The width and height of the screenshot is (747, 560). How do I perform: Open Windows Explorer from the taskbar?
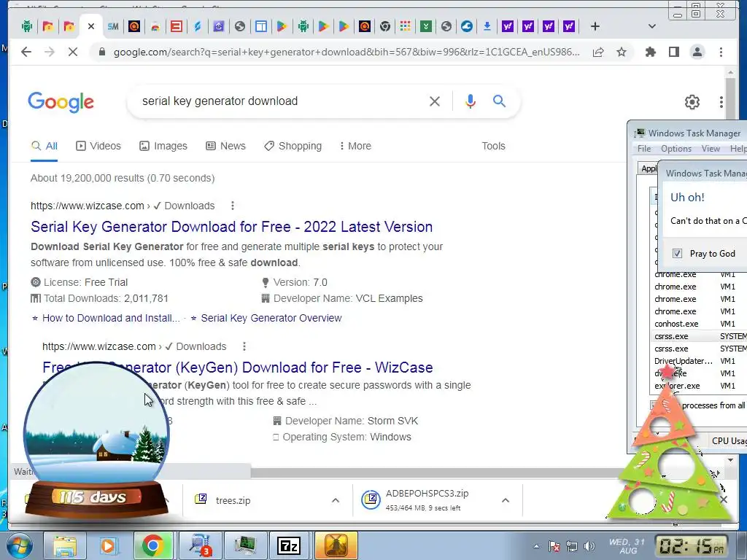click(64, 545)
